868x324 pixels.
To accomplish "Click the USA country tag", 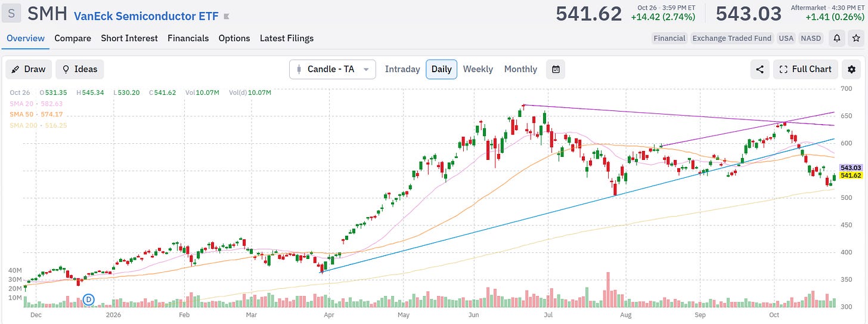I will (x=786, y=38).
